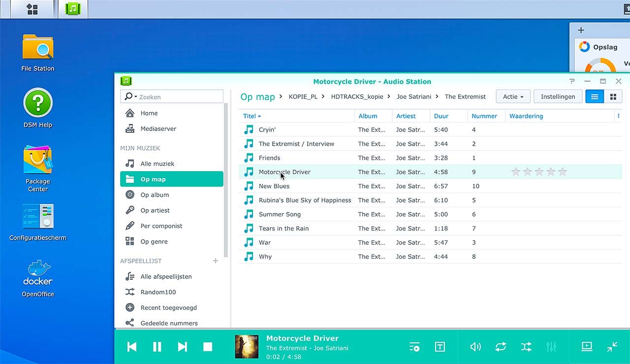Launch Package Center from the desktop
This screenshot has height=364, width=630.
click(x=38, y=169)
